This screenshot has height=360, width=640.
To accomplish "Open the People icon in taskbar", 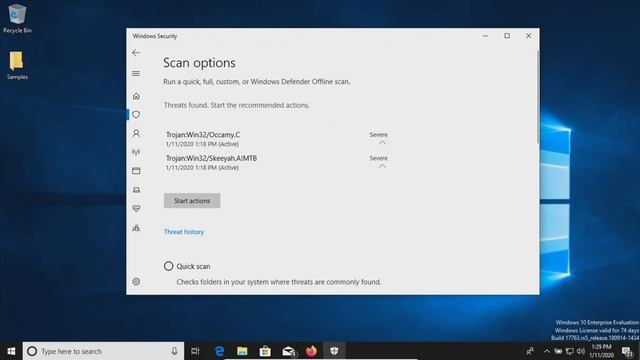I will point(530,351).
